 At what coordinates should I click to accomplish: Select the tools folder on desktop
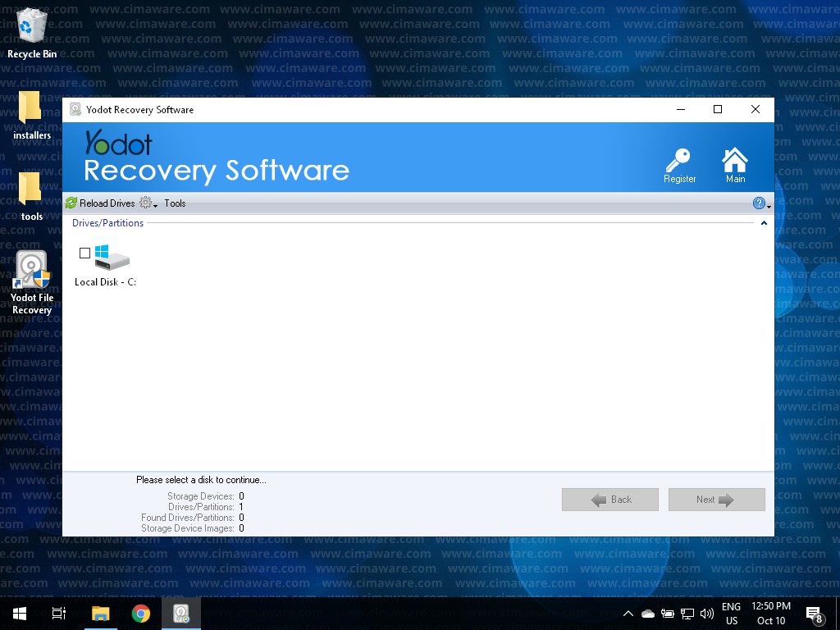tap(31, 196)
